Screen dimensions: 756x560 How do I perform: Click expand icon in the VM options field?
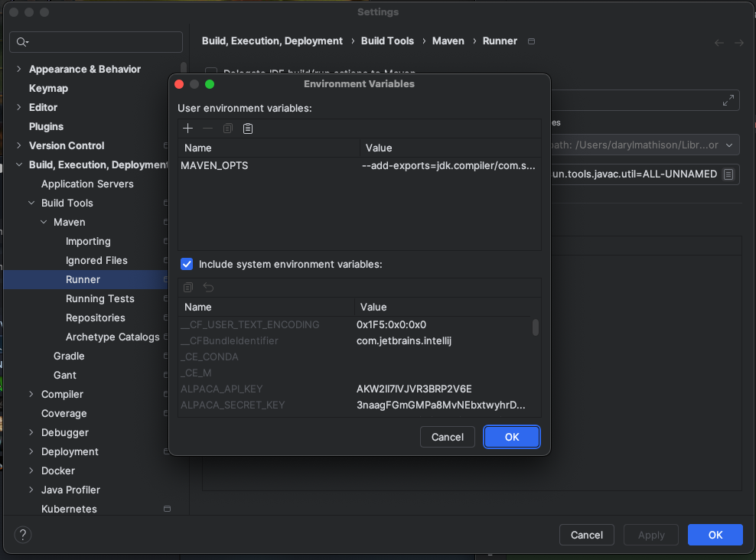tap(728, 100)
